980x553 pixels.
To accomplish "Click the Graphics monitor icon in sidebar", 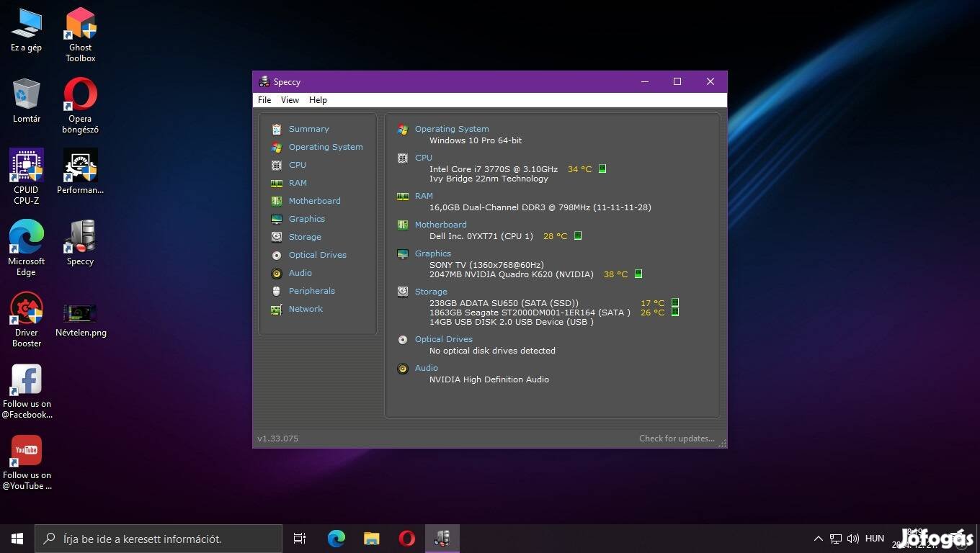I will coord(277,220).
